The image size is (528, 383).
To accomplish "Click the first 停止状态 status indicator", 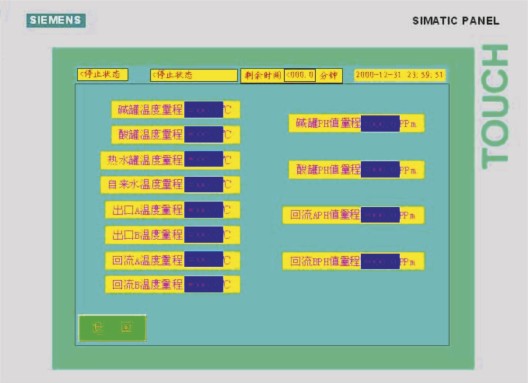I will [102, 74].
